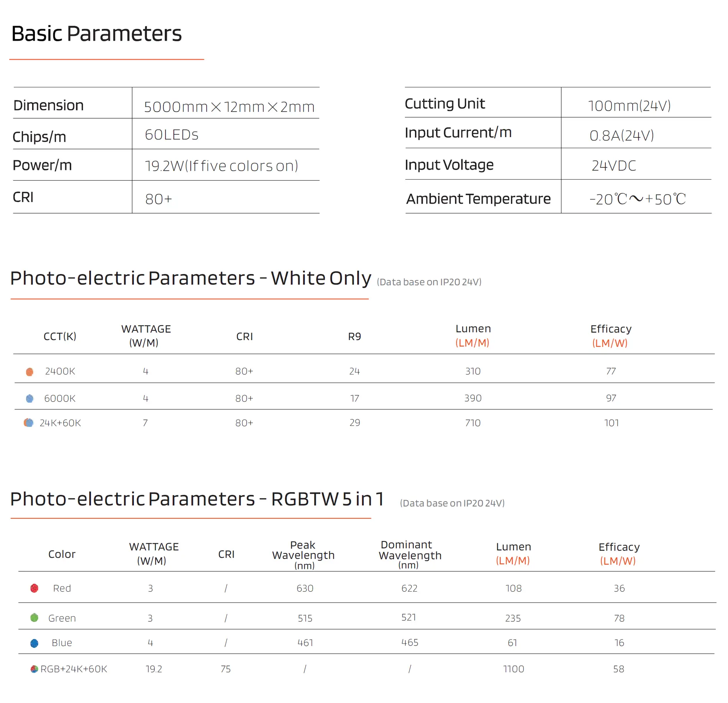Viewport: 728px width, 703px height.
Task: Select Green peak wavelength 515
Action: tap(305, 618)
